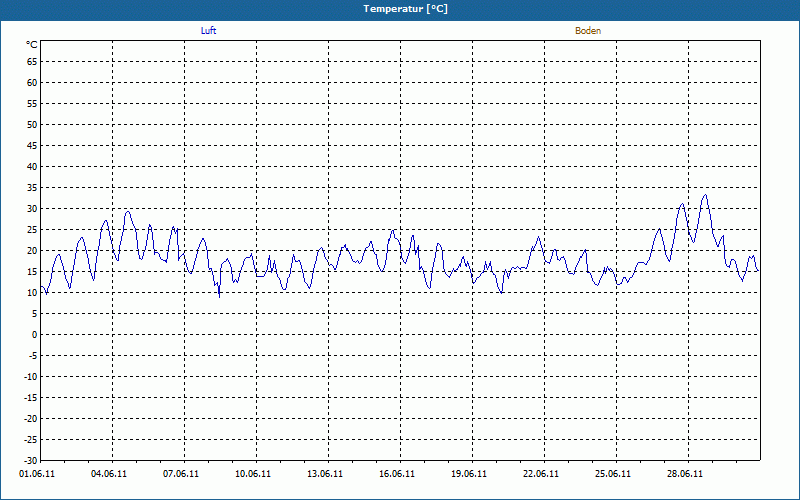Click the 50 value on the y-axis
This screenshot has height=500, width=800.
(32, 124)
